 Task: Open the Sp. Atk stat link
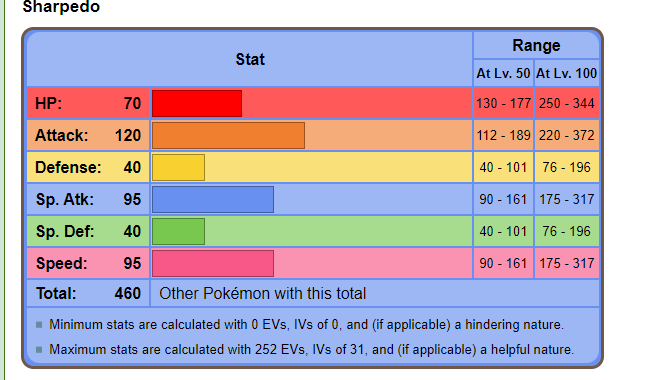(x=65, y=199)
